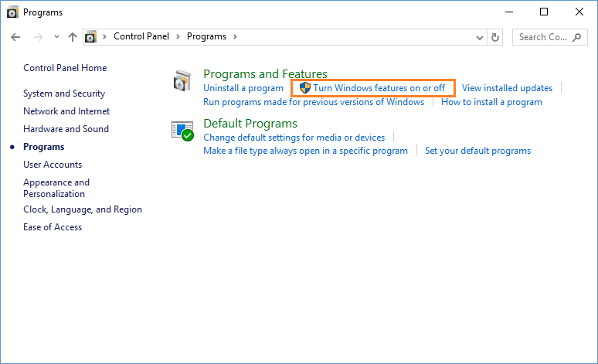Open Run programs made for previous versions

(314, 102)
